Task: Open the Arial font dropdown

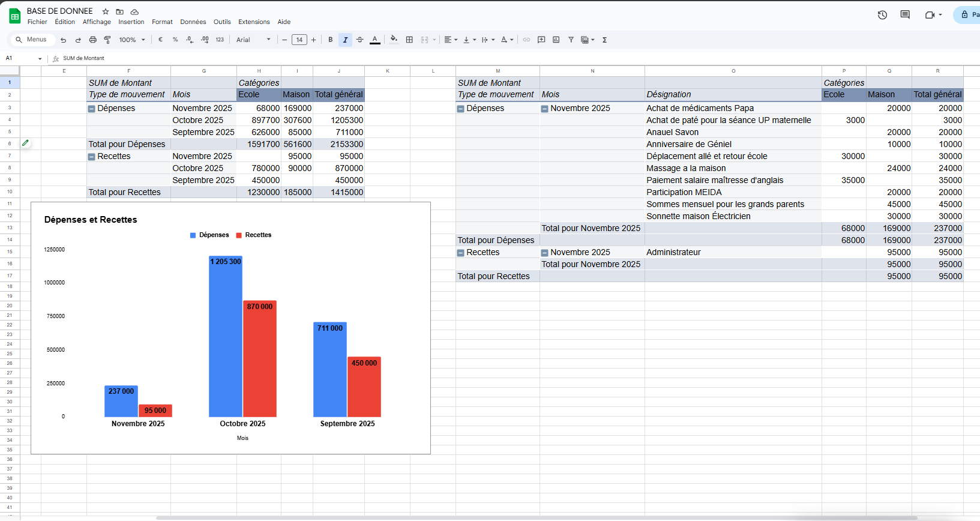Action: (x=253, y=40)
